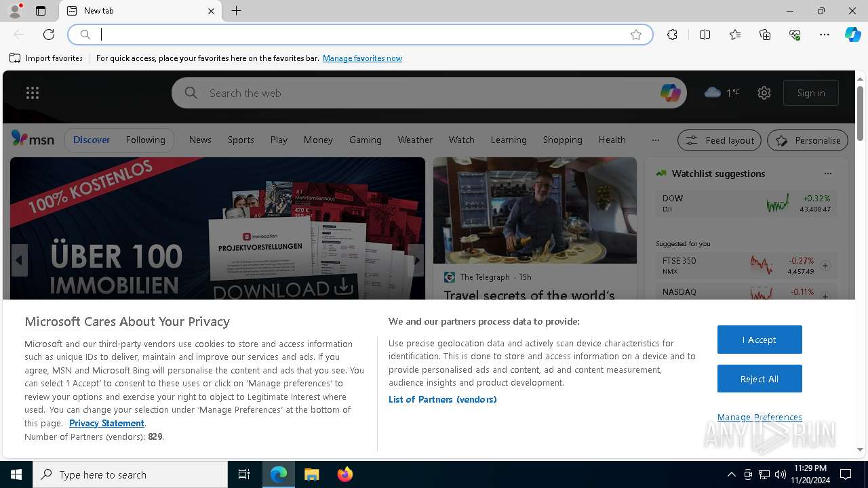
Task: Refresh the page
Action: (x=49, y=35)
